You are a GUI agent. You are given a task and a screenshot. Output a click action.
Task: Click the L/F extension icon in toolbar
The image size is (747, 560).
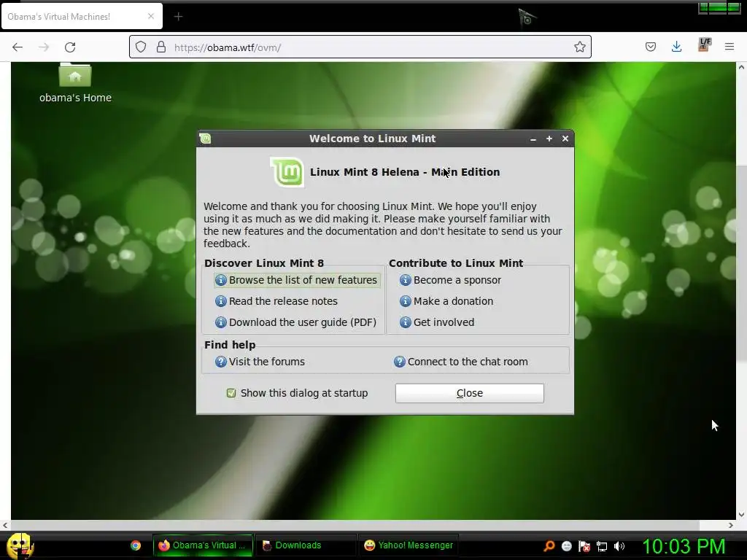coord(704,44)
